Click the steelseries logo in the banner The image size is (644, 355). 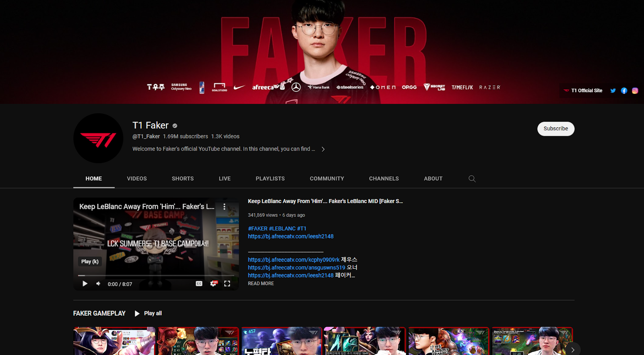coord(350,87)
